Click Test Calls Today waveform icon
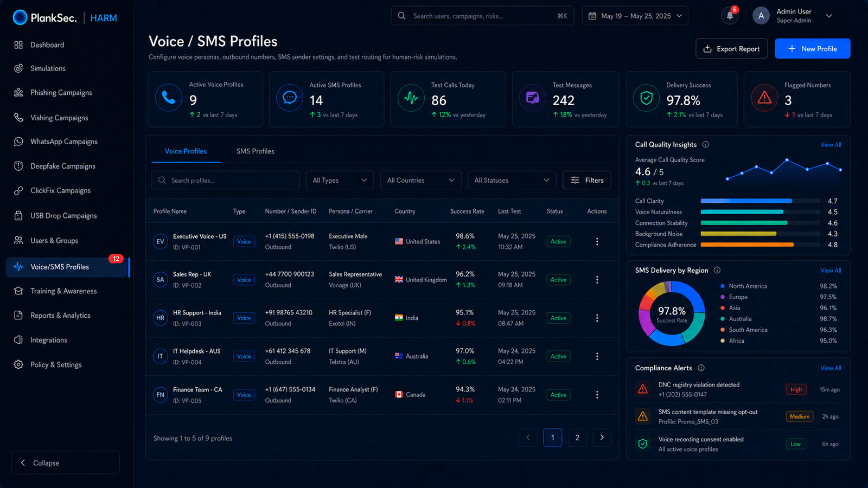This screenshot has height=488, width=868. coord(411,98)
